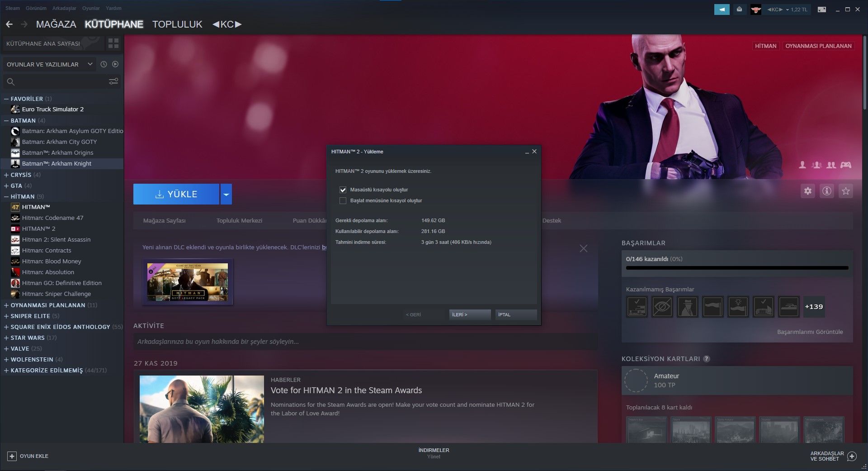Click Batman: Arkham Knight game icon
This screenshot has height=471, width=868.
coord(15,163)
